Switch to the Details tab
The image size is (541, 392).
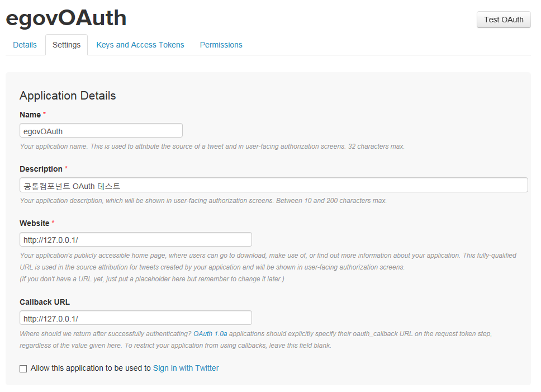[25, 45]
